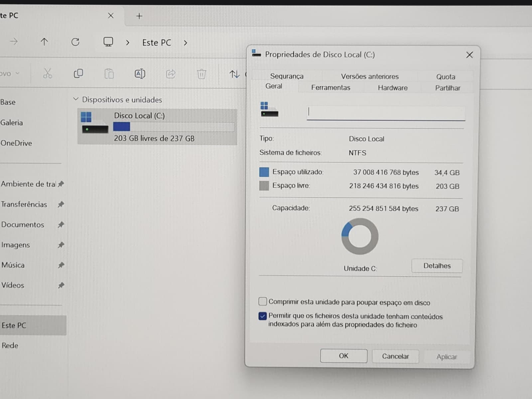The width and height of the screenshot is (532, 399).
Task: Switch to the Versões anteriores tab
Action: [x=370, y=76]
